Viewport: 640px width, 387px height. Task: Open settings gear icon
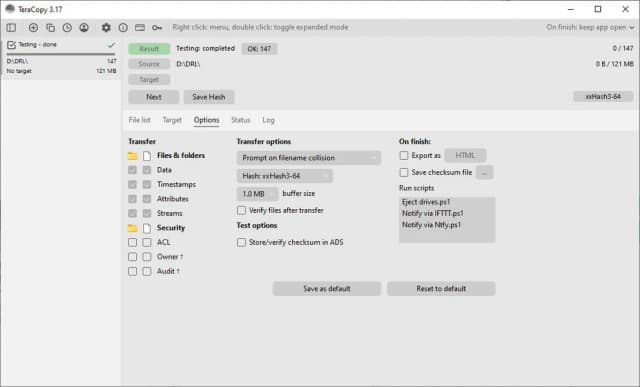[x=106, y=27]
